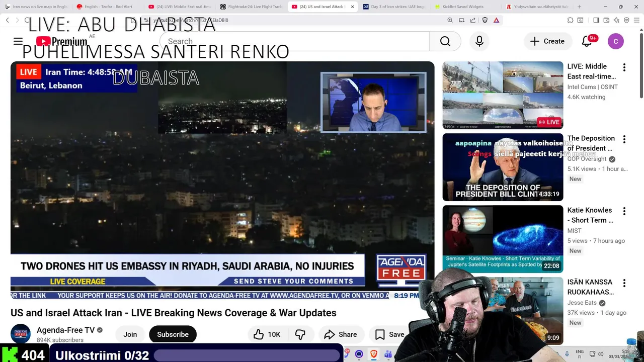Switch to LIVE: Middle East real-time tab
This screenshot has width=644, height=362.
click(180, 7)
